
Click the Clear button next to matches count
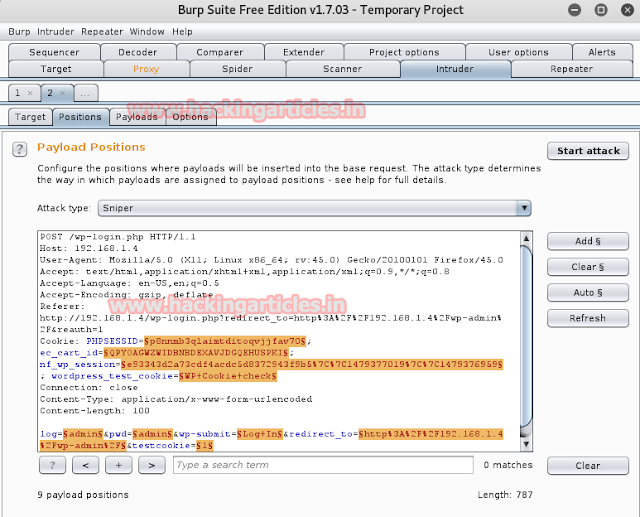[588, 466]
